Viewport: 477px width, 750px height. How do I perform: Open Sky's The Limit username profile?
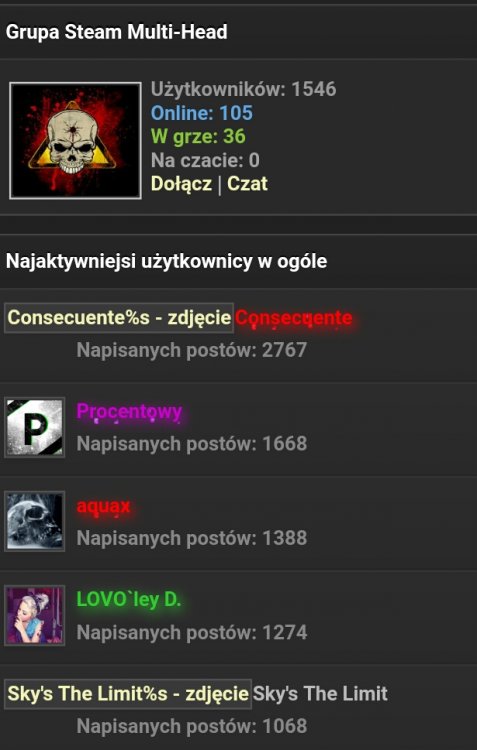pos(320,694)
